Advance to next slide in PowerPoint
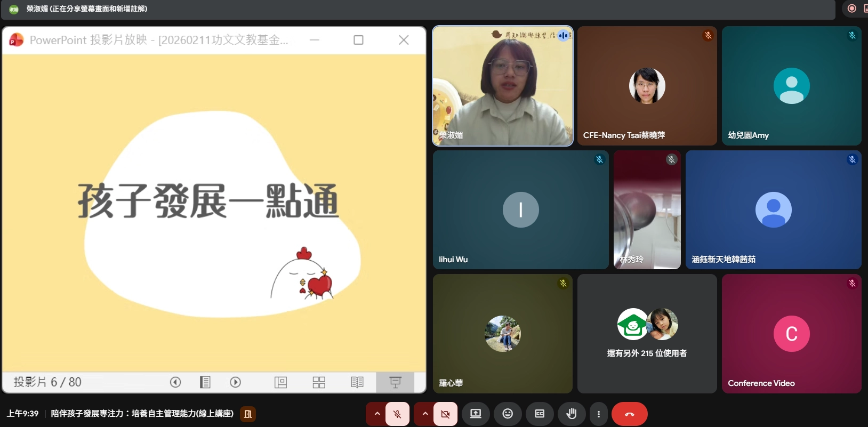868x427 pixels. pos(235,382)
